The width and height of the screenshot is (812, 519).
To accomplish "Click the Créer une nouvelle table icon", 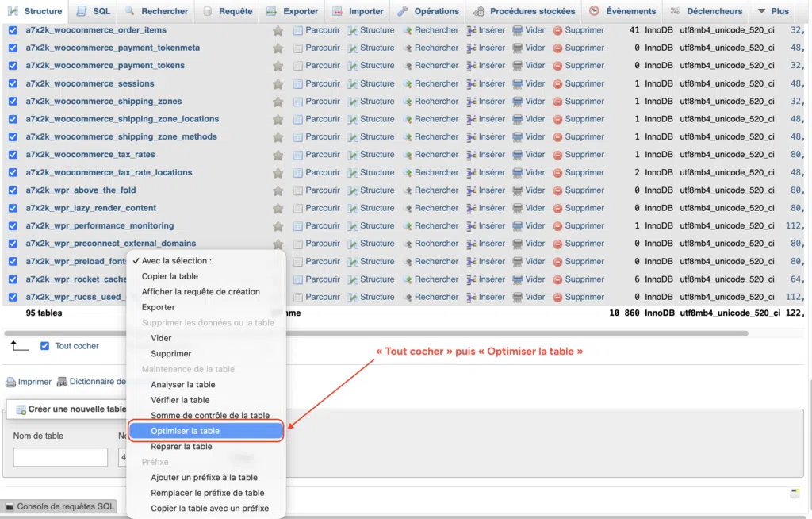I will (21, 409).
